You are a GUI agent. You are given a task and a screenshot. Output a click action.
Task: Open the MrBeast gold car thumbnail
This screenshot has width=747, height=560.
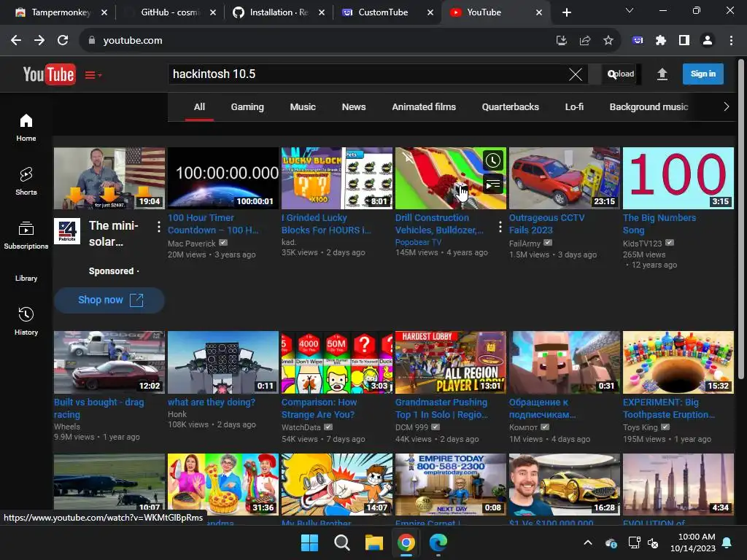coord(565,484)
